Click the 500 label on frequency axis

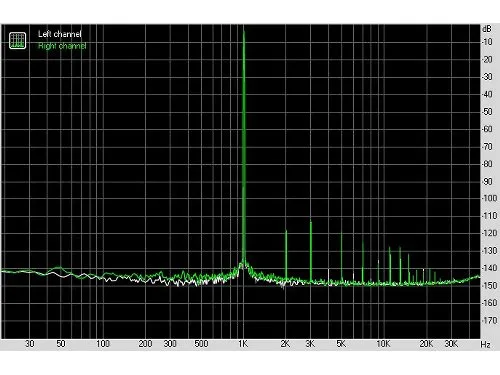[201, 344]
